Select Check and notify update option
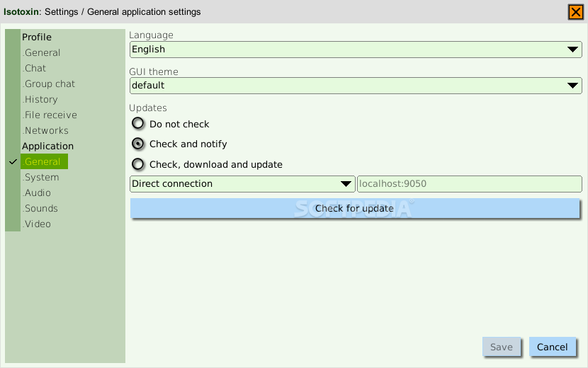The height and width of the screenshot is (368, 588). coord(138,144)
